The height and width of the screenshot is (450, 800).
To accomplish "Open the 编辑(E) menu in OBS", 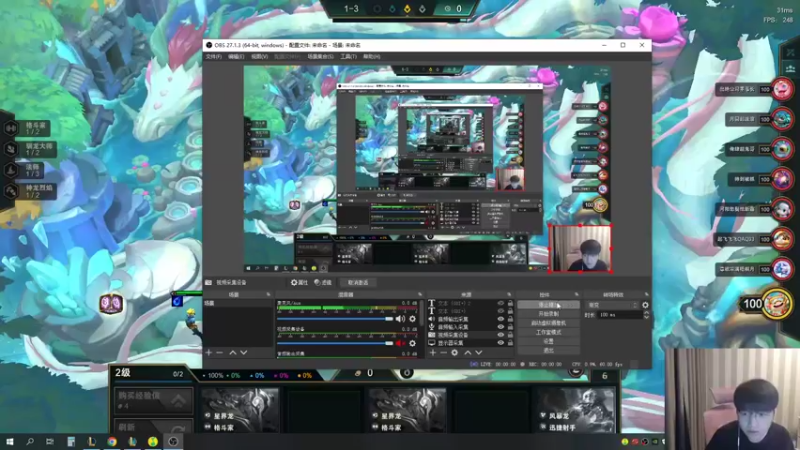I will (x=236, y=57).
